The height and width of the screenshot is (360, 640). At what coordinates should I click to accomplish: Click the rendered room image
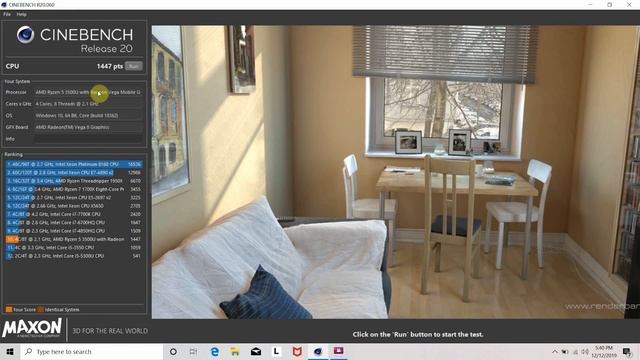coord(396,172)
